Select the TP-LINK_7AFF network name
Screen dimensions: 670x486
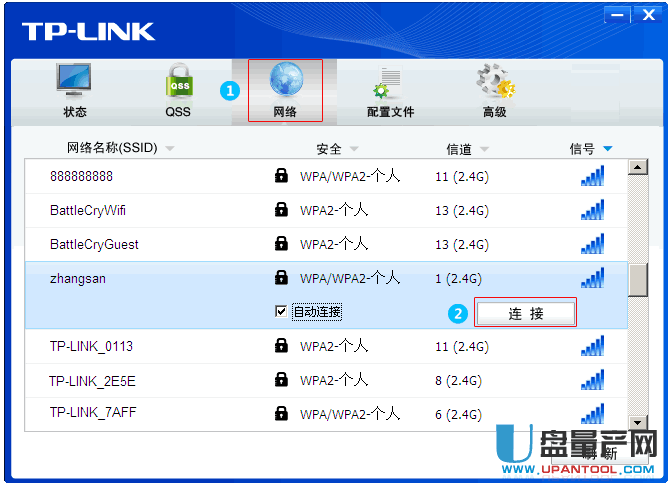pyautogui.click(x=93, y=412)
